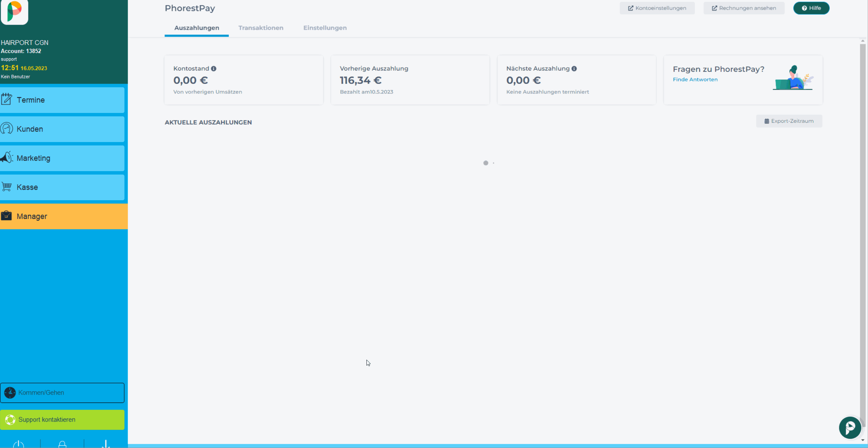Image resolution: width=868 pixels, height=448 pixels.
Task: Open the Kasse section
Action: coord(62,187)
